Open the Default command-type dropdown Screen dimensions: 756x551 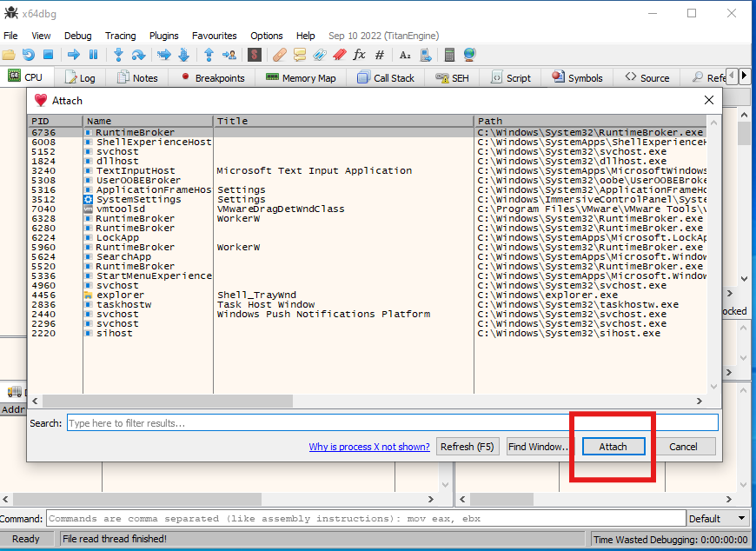click(718, 519)
